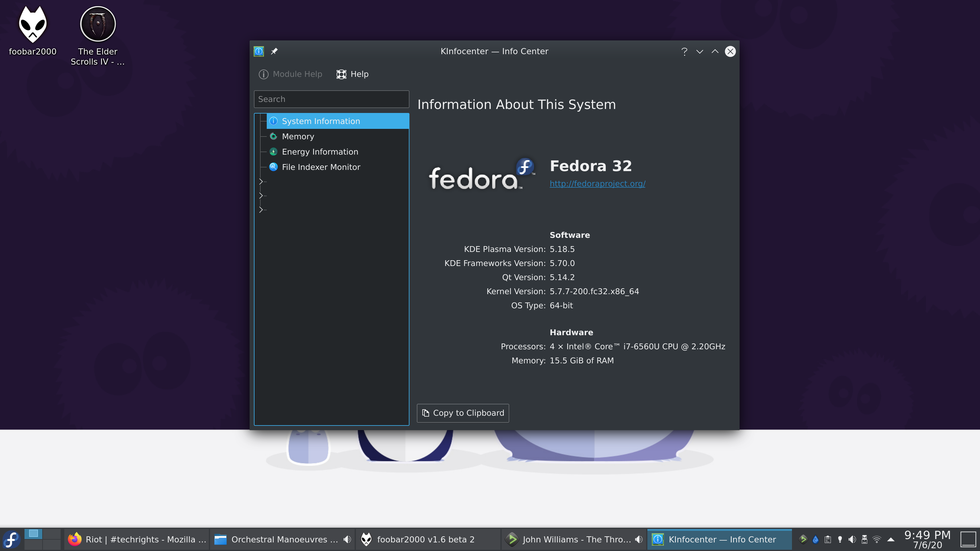Click the night color lightbulb tray icon
The height and width of the screenshot is (551, 980).
click(x=840, y=539)
